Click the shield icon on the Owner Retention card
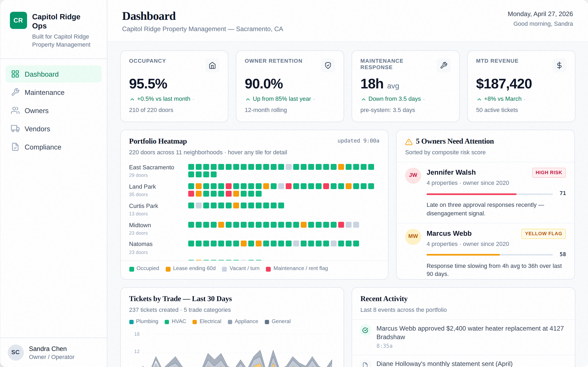Image resolution: width=588 pixels, height=367 pixels. (328, 65)
